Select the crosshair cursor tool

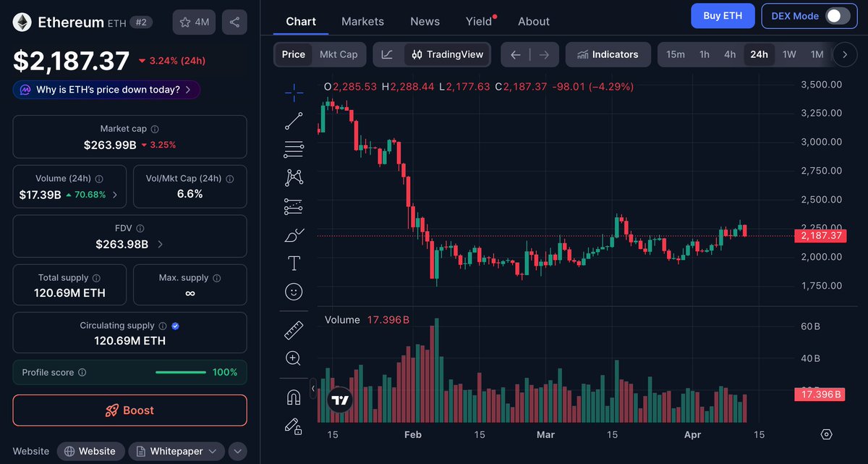click(x=294, y=92)
